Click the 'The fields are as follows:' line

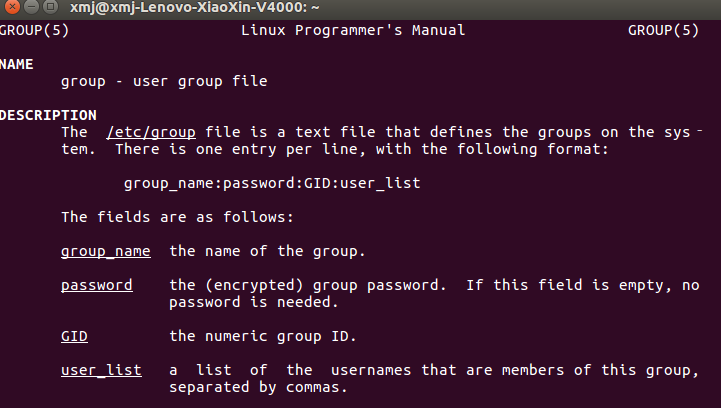[x=177, y=217]
